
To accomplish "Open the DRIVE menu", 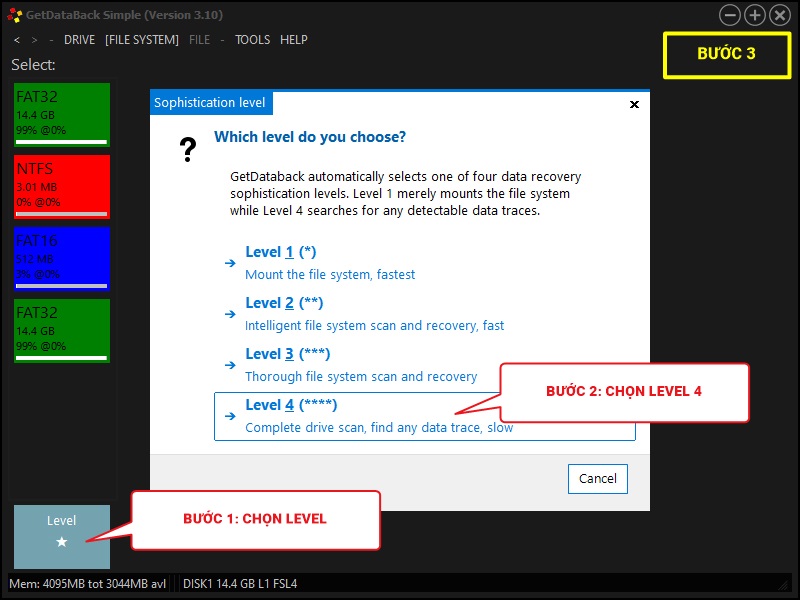I will click(79, 40).
